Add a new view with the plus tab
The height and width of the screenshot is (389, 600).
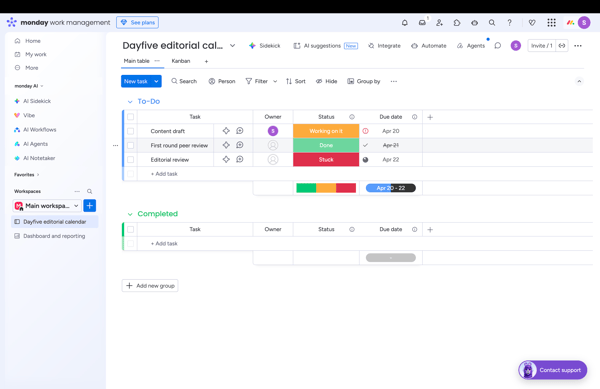click(x=206, y=61)
